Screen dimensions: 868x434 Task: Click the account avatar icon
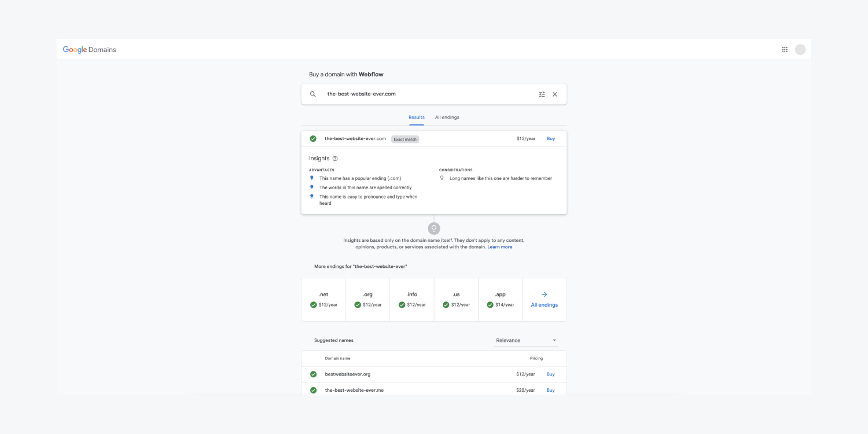[x=800, y=49]
